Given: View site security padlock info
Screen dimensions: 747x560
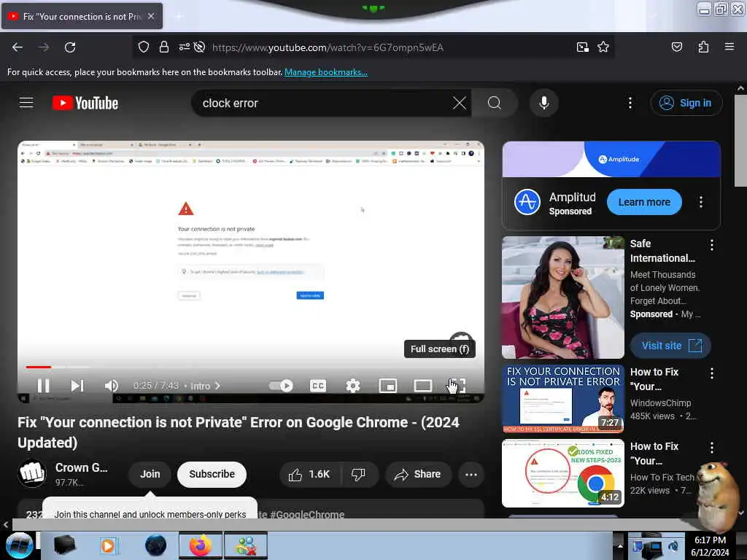Looking at the screenshot, I should tap(164, 47).
